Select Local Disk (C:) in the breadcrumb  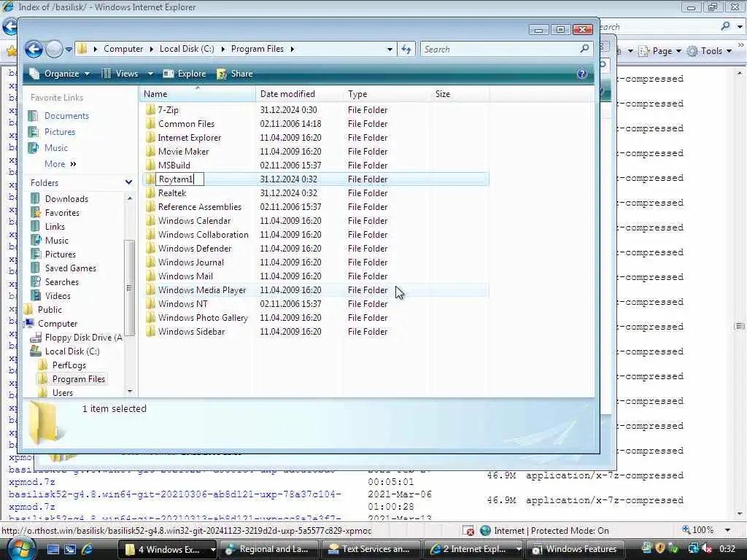(x=187, y=49)
